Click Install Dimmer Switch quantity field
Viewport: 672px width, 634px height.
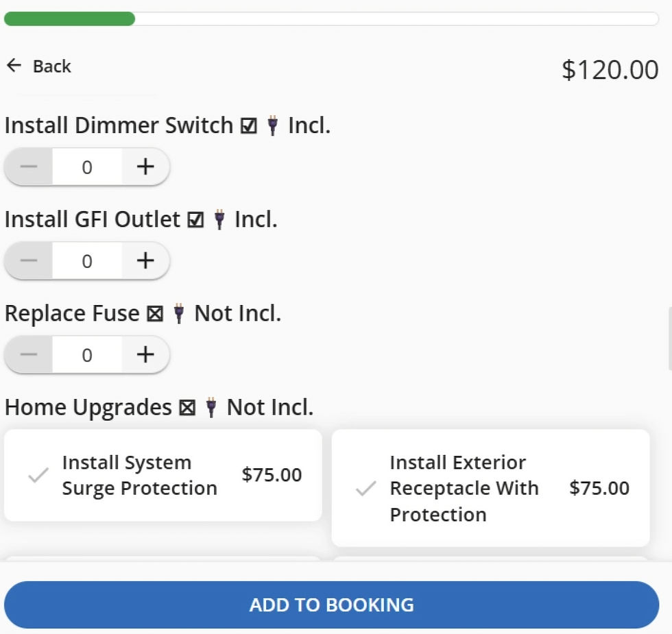87,167
